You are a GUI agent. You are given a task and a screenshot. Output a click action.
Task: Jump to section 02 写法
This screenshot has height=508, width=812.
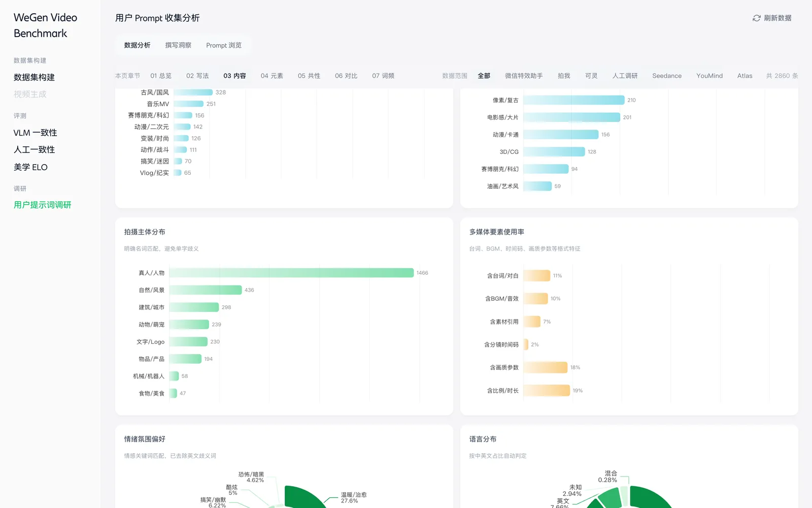point(197,76)
